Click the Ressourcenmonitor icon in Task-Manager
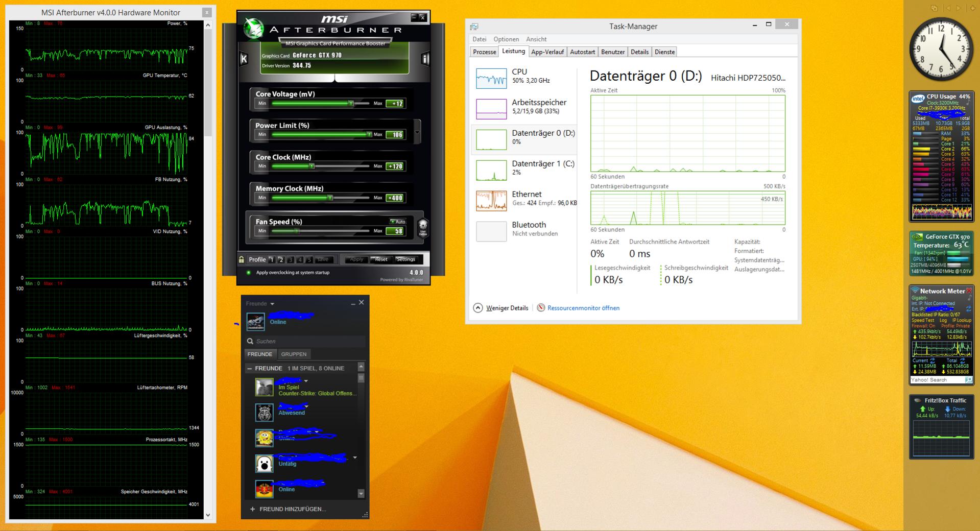Screen dimensions: 980x531 tap(541, 308)
